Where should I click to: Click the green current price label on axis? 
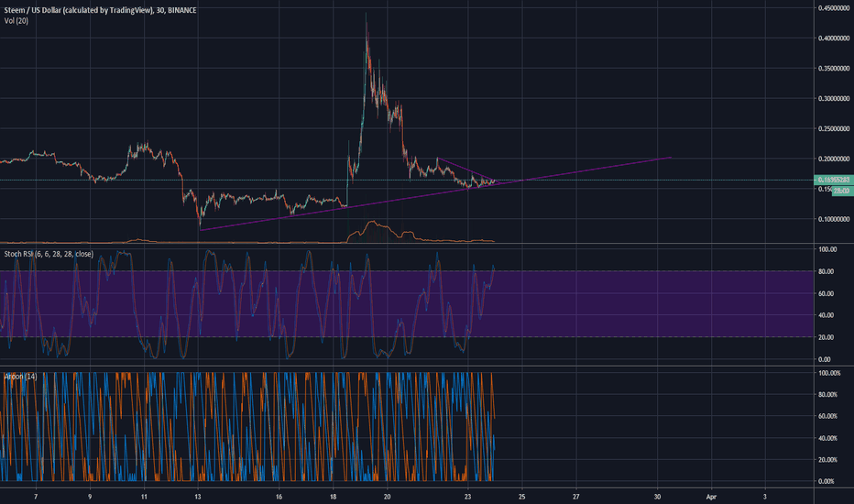pos(834,180)
